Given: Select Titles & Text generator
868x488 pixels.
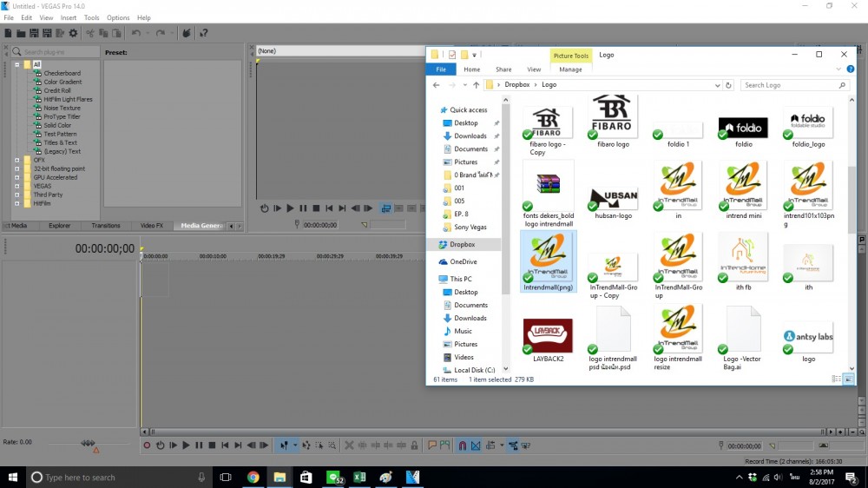Looking at the screenshot, I should pyautogui.click(x=61, y=142).
